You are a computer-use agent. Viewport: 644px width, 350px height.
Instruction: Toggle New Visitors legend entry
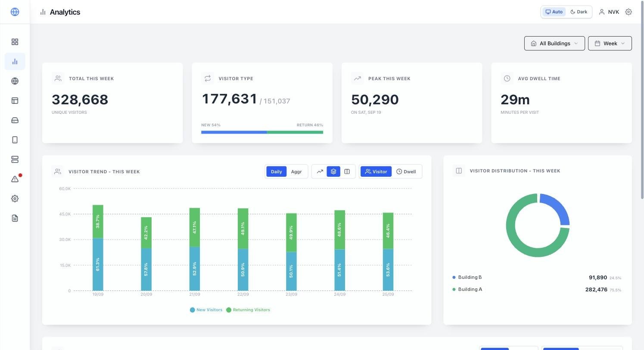(206, 310)
